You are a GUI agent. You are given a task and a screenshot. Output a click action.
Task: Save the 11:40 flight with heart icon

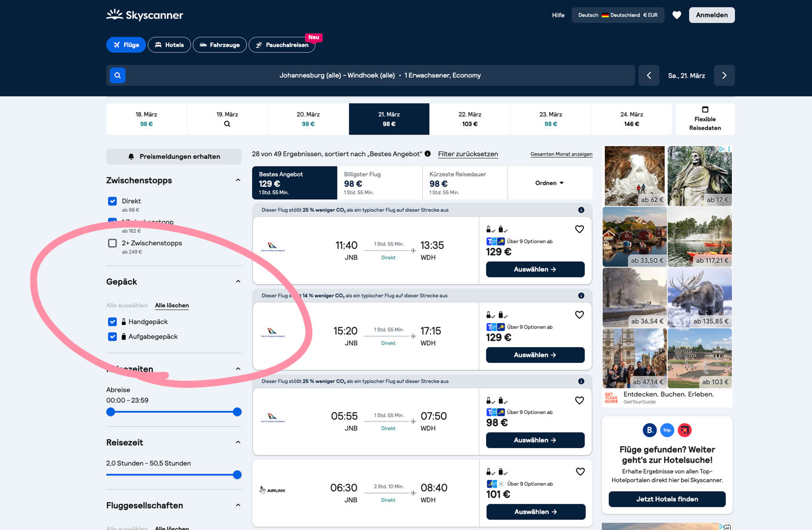(579, 229)
